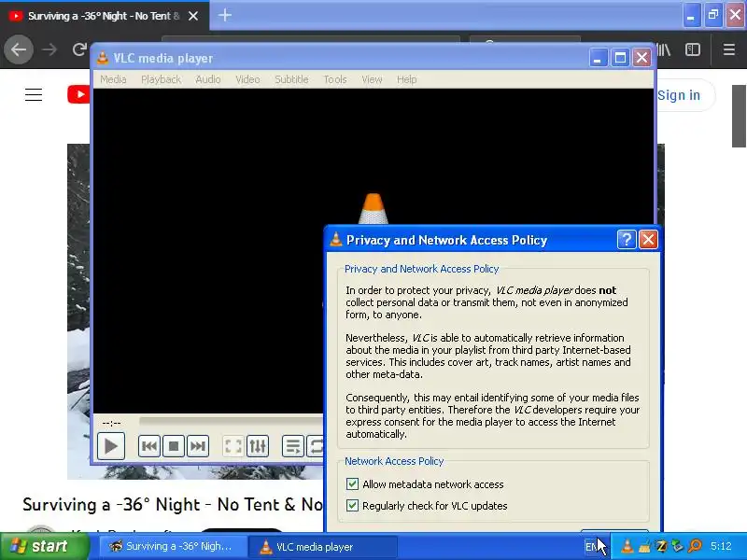The image size is (747, 560).
Task: Uncheck Allow metadata network access
Action: pyautogui.click(x=353, y=483)
